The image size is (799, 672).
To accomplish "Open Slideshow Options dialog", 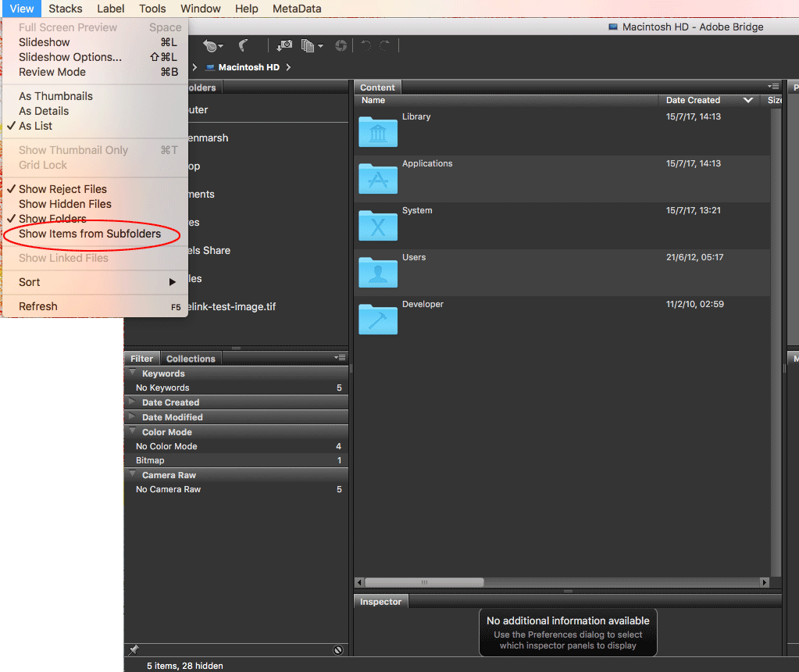I will click(95, 57).
